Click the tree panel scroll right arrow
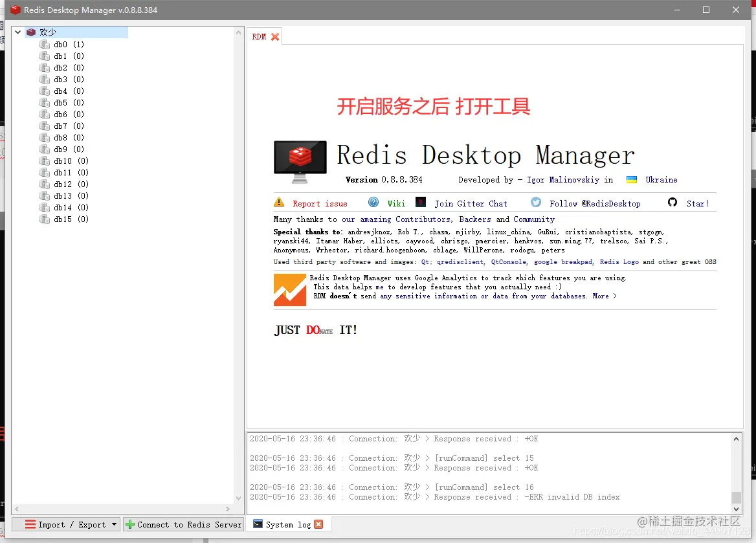 (228, 509)
